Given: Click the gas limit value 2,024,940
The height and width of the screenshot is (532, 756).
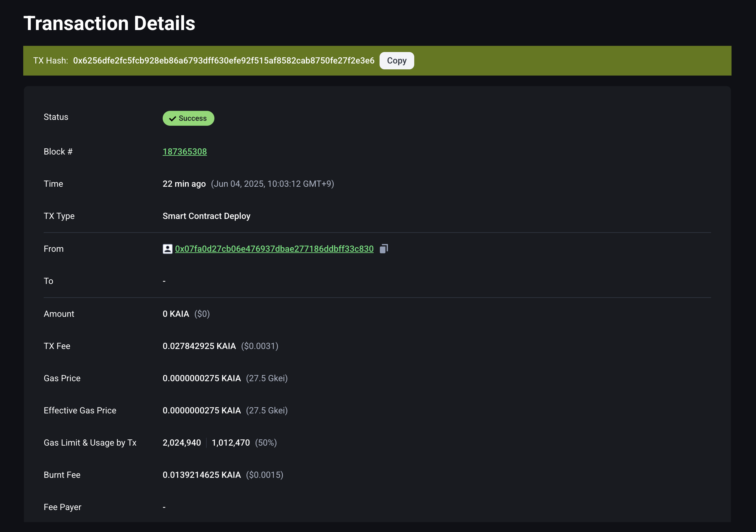Looking at the screenshot, I should click(x=182, y=443).
